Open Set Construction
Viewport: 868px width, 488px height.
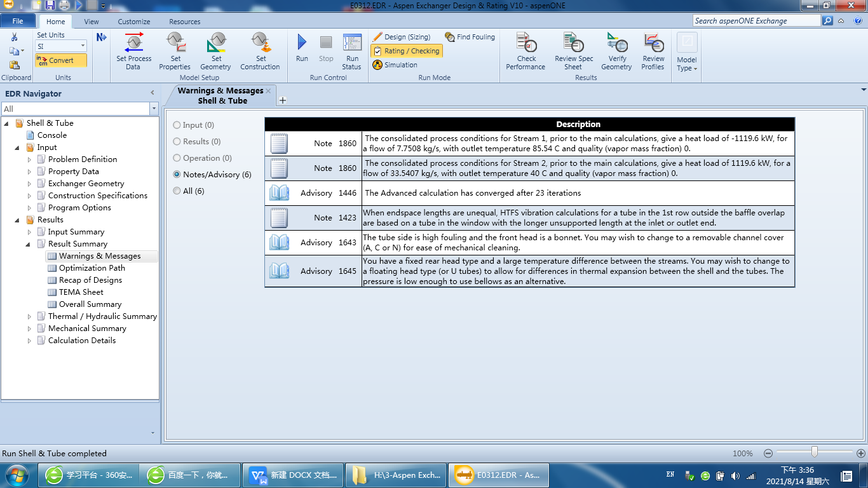tap(260, 51)
